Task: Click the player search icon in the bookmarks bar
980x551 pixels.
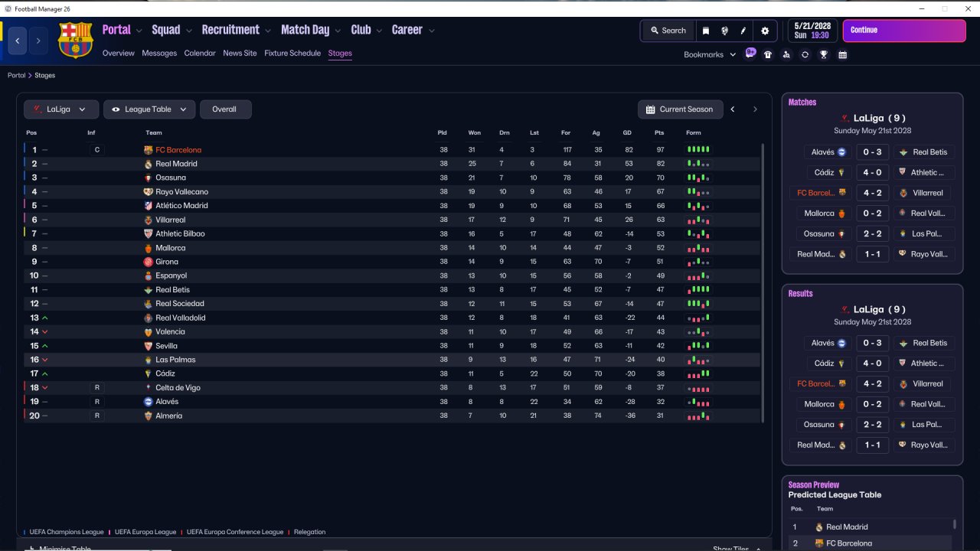Action: point(786,55)
